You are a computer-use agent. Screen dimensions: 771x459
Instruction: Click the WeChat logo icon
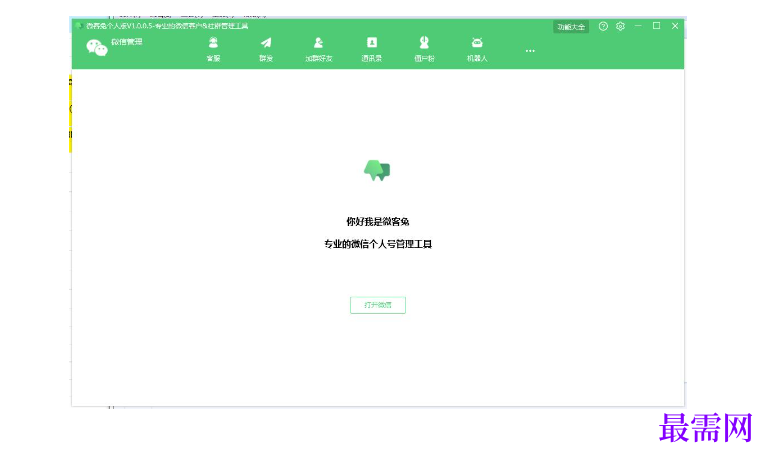click(x=97, y=48)
